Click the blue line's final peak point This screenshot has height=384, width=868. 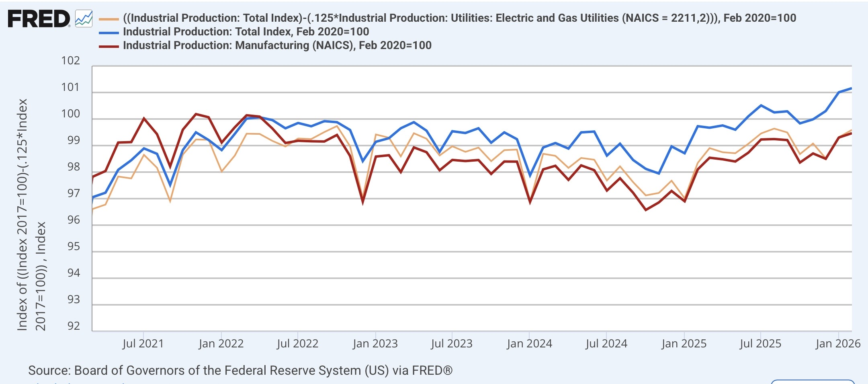(x=851, y=88)
